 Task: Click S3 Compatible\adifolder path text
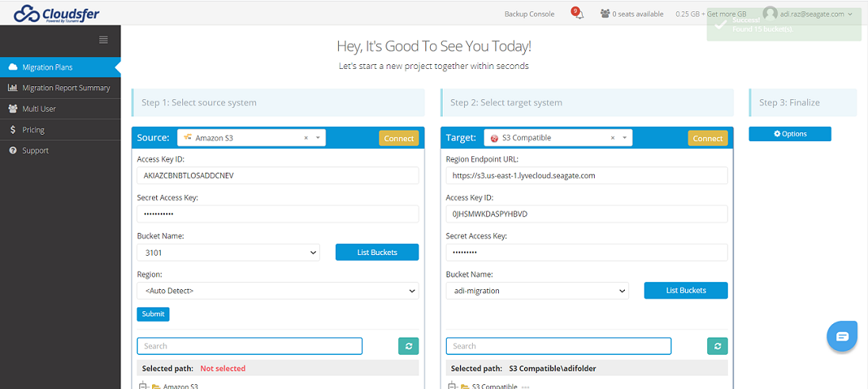[x=553, y=368]
